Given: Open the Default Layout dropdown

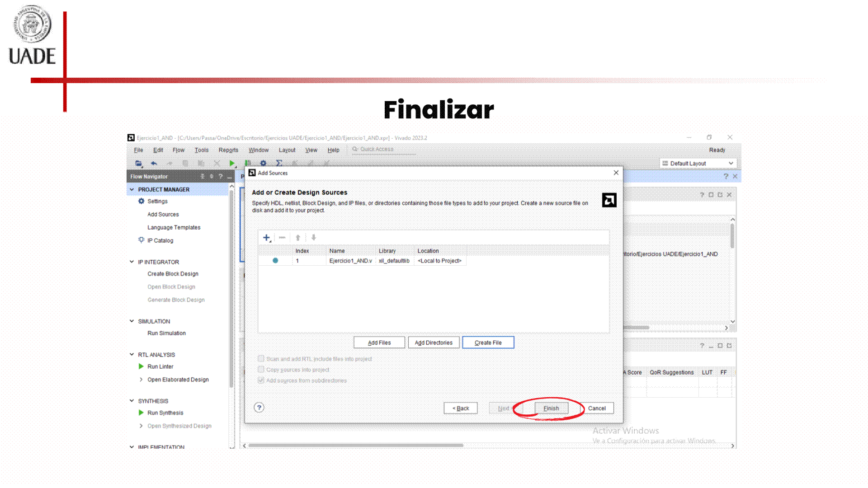Looking at the screenshot, I should pyautogui.click(x=698, y=164).
